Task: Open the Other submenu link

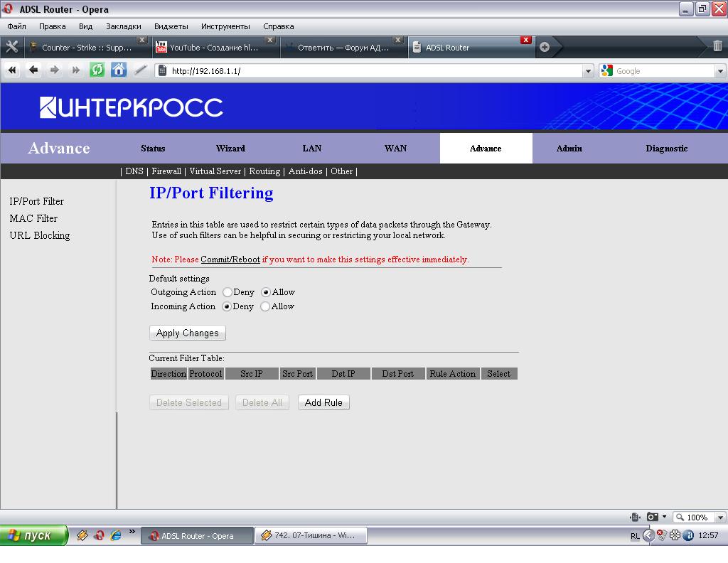Action: click(342, 171)
